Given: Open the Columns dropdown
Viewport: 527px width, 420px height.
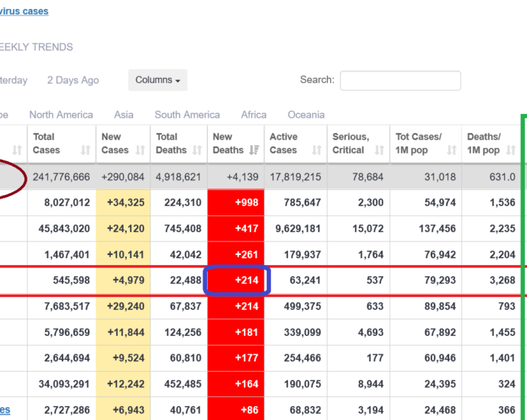Looking at the screenshot, I should tap(157, 80).
